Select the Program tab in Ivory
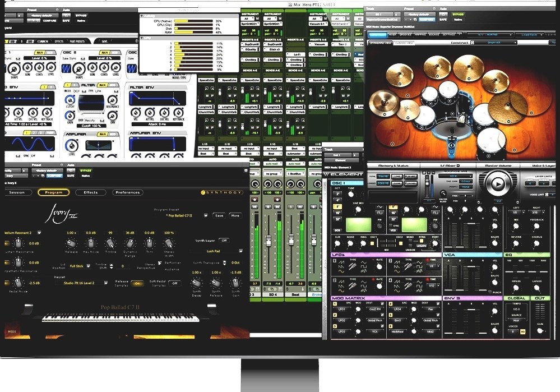 (x=54, y=192)
